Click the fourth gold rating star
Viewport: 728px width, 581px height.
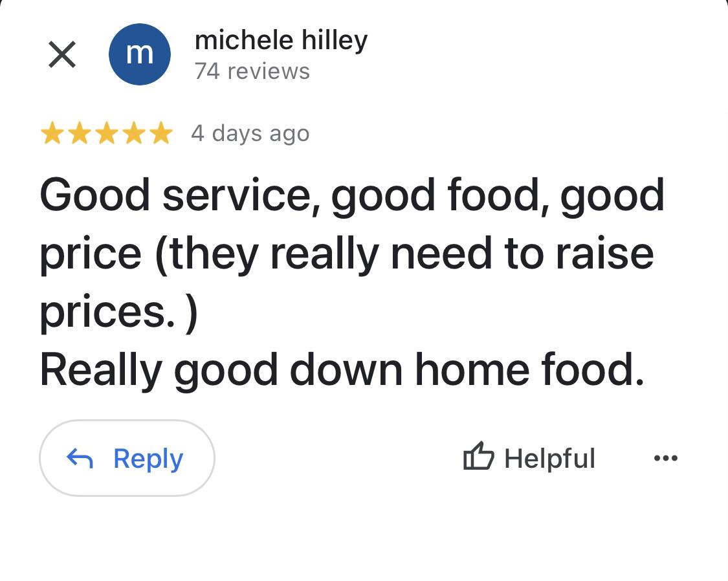(133, 134)
